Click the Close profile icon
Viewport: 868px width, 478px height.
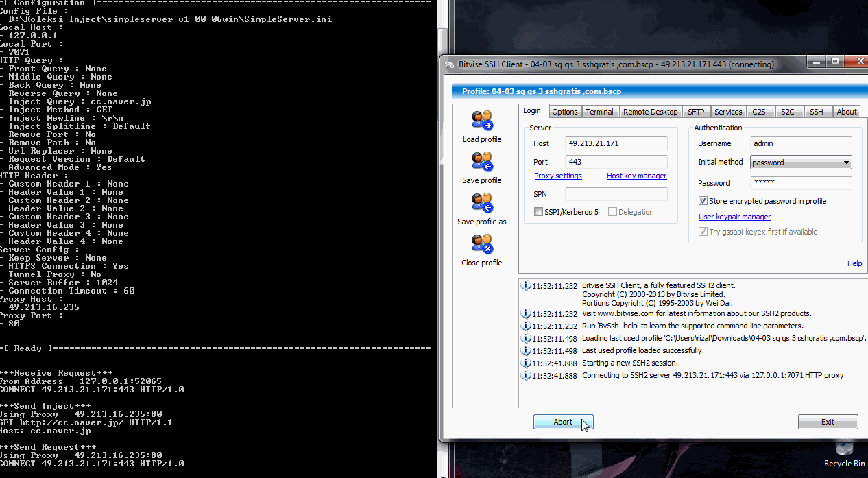(482, 243)
